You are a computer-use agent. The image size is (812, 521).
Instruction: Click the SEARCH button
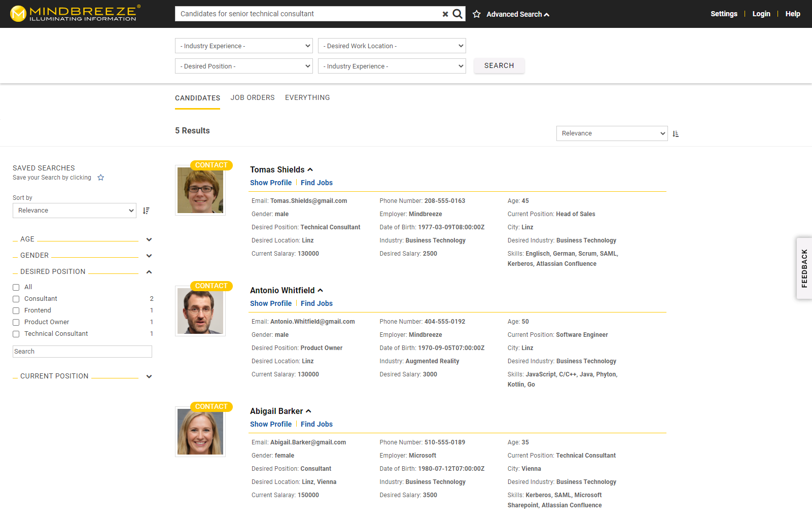pos(499,65)
